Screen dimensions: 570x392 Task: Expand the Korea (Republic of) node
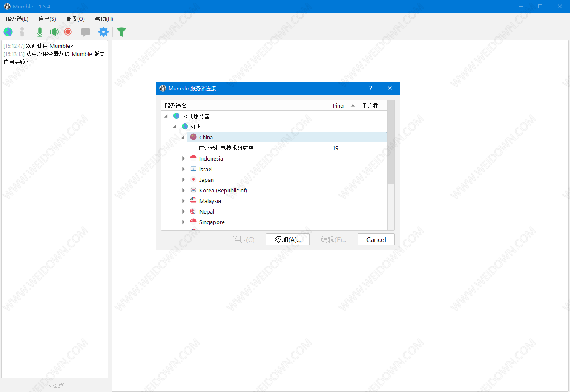click(183, 190)
